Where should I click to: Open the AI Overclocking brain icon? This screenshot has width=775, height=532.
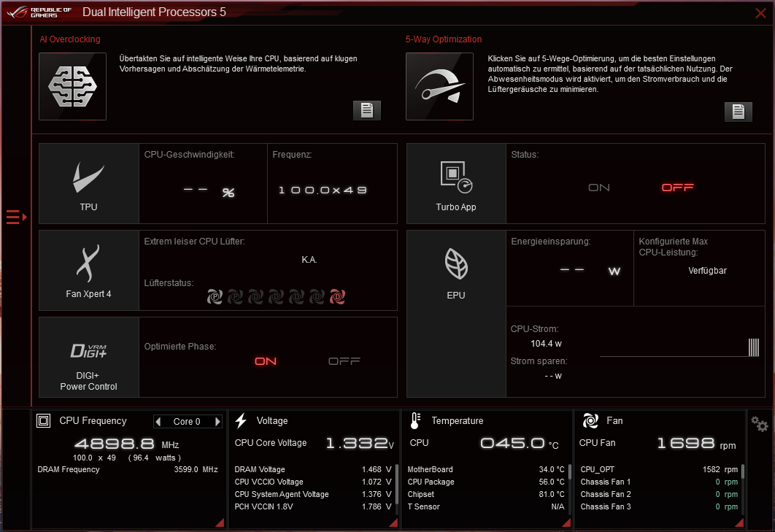[x=73, y=87]
